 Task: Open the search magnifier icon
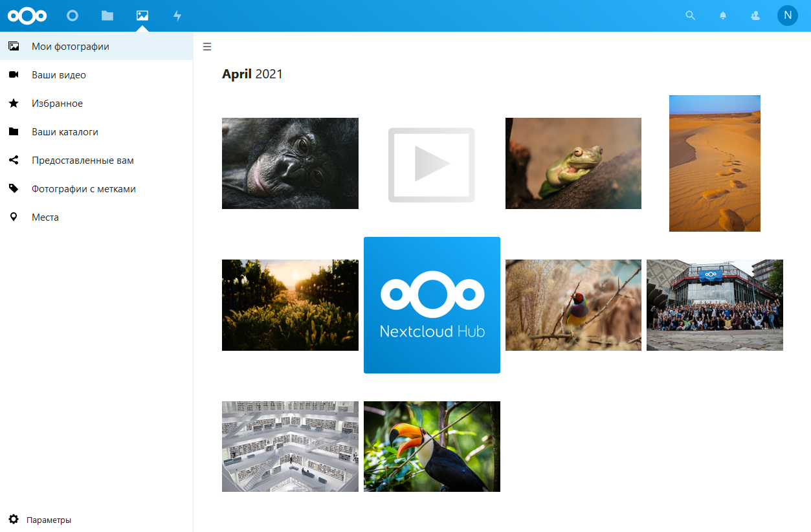[691, 16]
